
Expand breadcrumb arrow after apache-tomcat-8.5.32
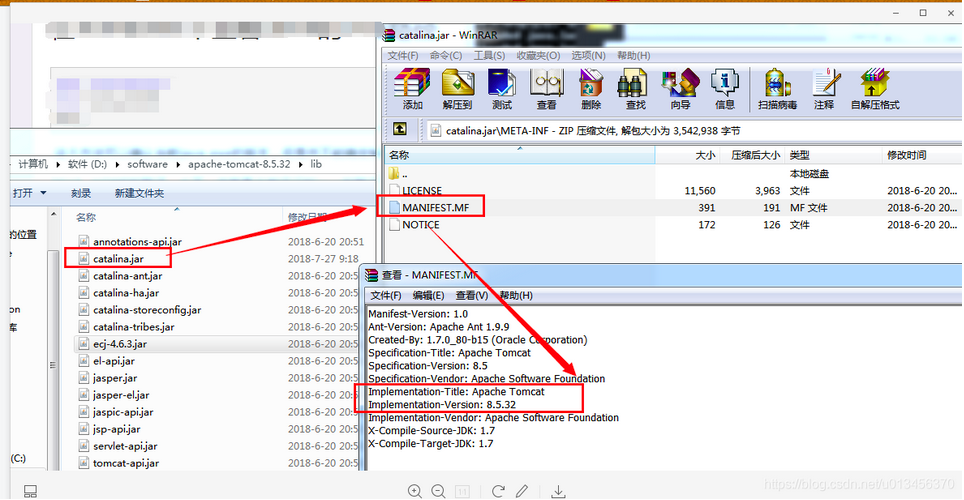[301, 164]
